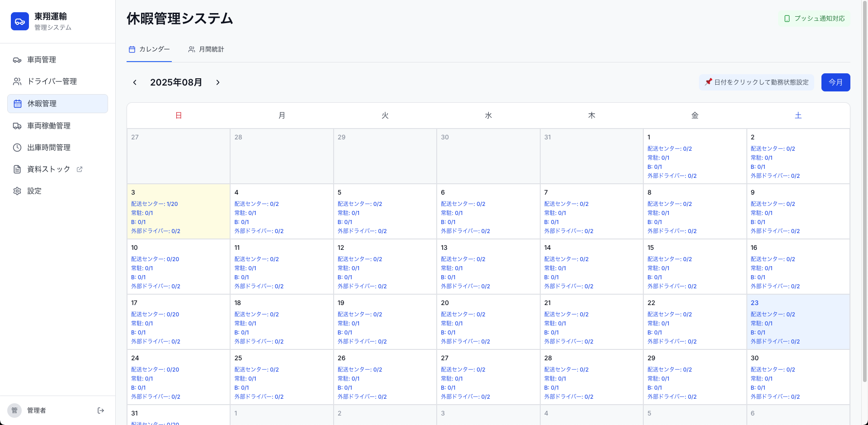This screenshot has width=868, height=425.
Task: Click the calendar icon on カレンダー tab
Action: click(132, 49)
